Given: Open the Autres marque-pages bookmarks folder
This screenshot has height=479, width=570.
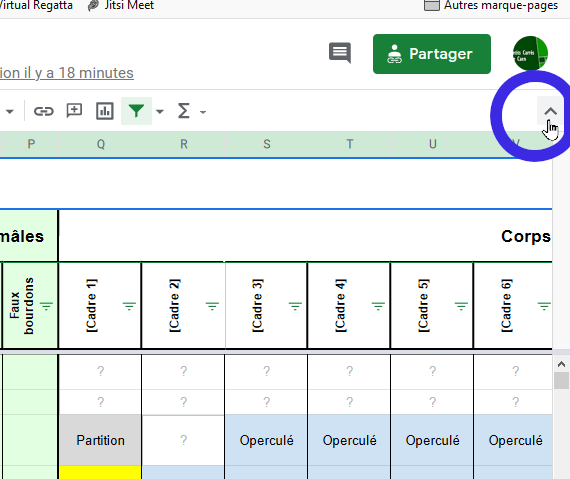Looking at the screenshot, I should tap(491, 5).
